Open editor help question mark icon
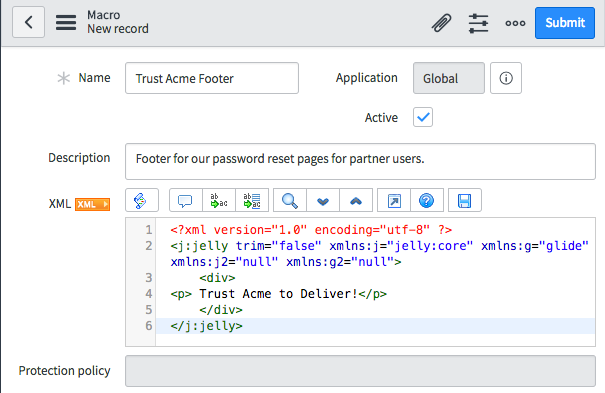 (427, 200)
